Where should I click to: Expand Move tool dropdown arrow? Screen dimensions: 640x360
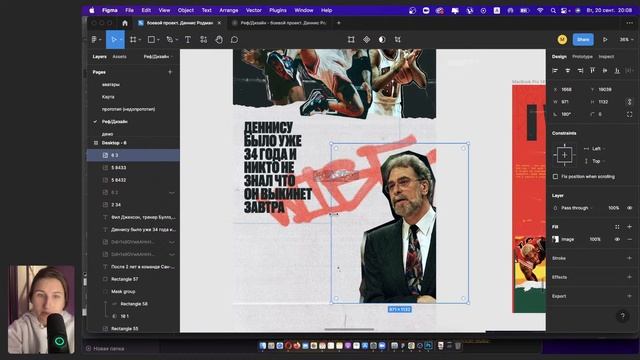coord(121,40)
